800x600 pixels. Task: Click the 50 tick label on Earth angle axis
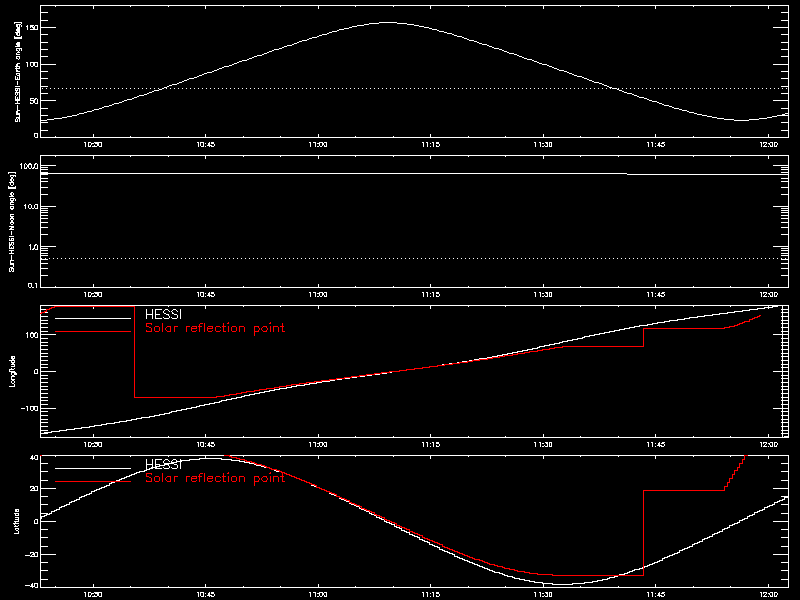click(x=34, y=101)
